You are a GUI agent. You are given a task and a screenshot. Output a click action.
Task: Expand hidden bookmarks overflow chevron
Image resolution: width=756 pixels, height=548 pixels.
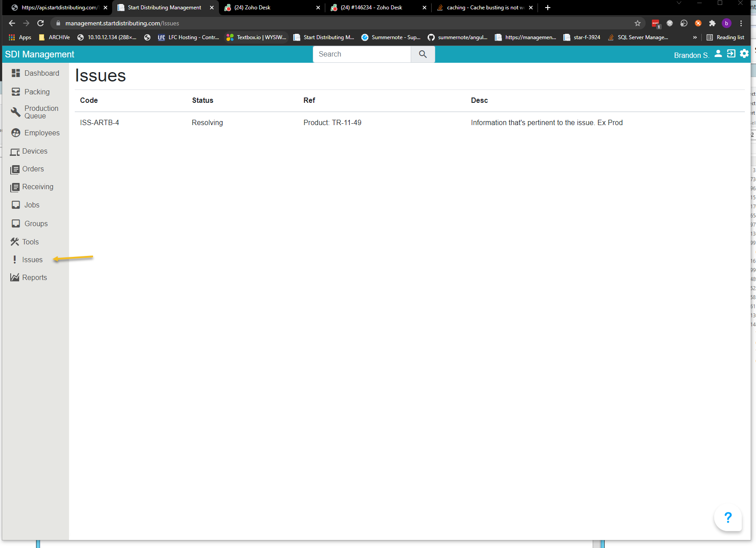tap(695, 37)
